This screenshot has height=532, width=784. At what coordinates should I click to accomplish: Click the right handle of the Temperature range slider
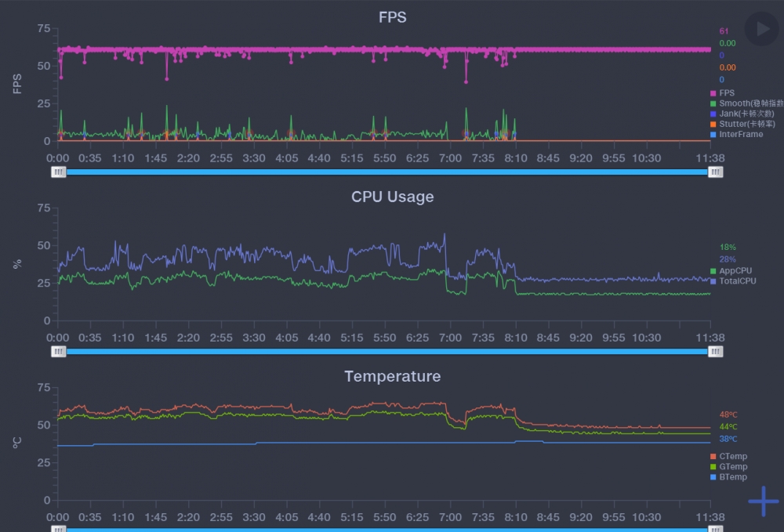click(716, 529)
